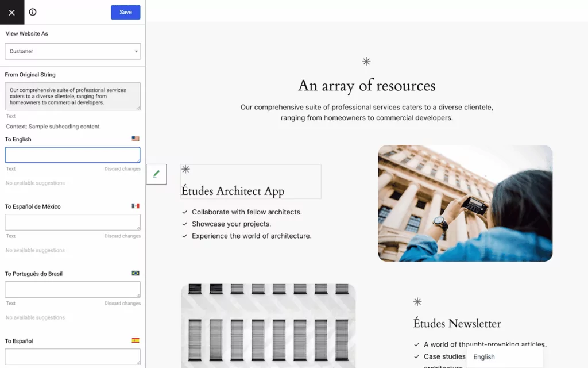Click the Context: Sample subheading content label
This screenshot has height=368, width=588.
click(x=52, y=126)
